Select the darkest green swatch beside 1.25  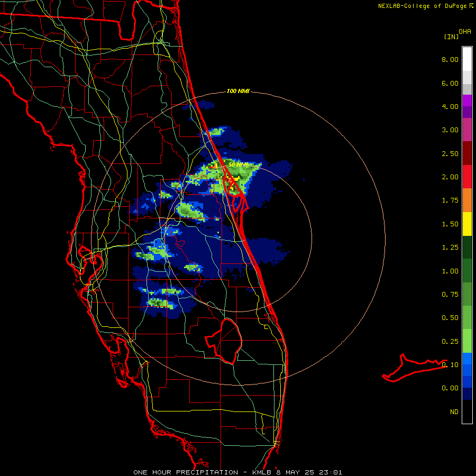coord(467,248)
